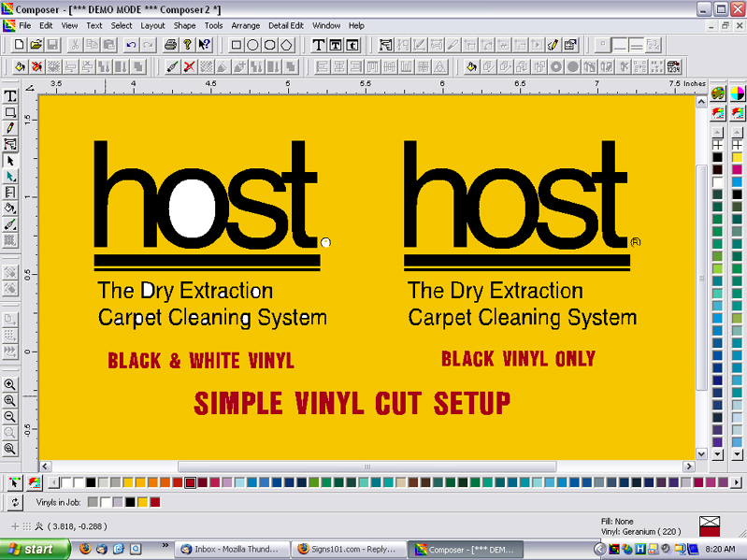Toggle the single line style button
The image size is (747, 560).
pos(620,45)
